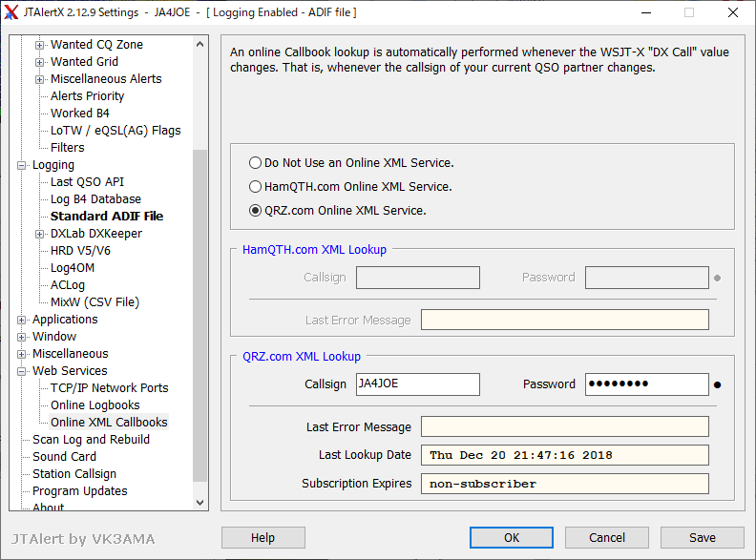Open the Alerts Priority settings page
756x560 pixels.
[87, 96]
